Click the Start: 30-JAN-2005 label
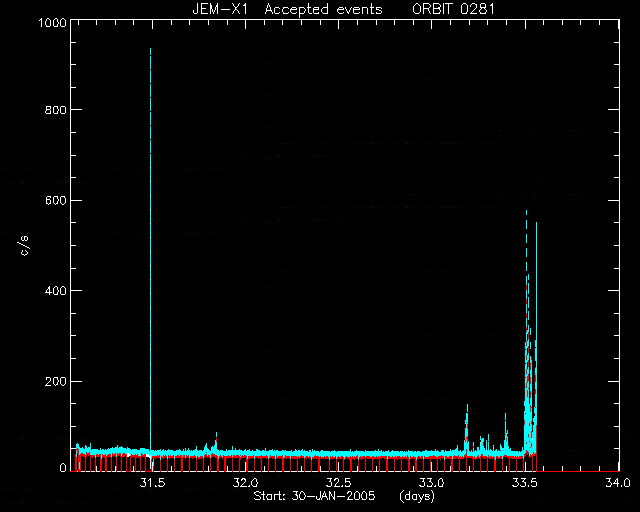Viewport: 640px width, 512px height. pos(314,496)
